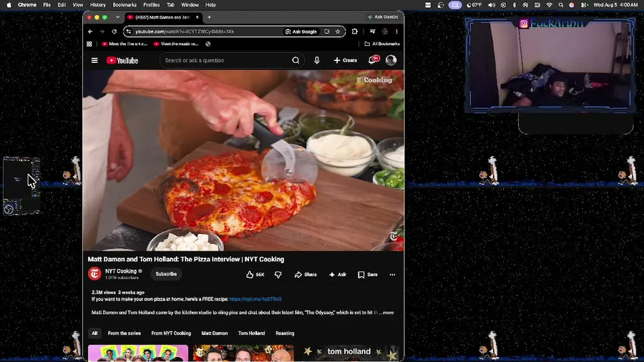644x362 pixels.
Task: Install or cast from address bar icon
Action: [327, 31]
